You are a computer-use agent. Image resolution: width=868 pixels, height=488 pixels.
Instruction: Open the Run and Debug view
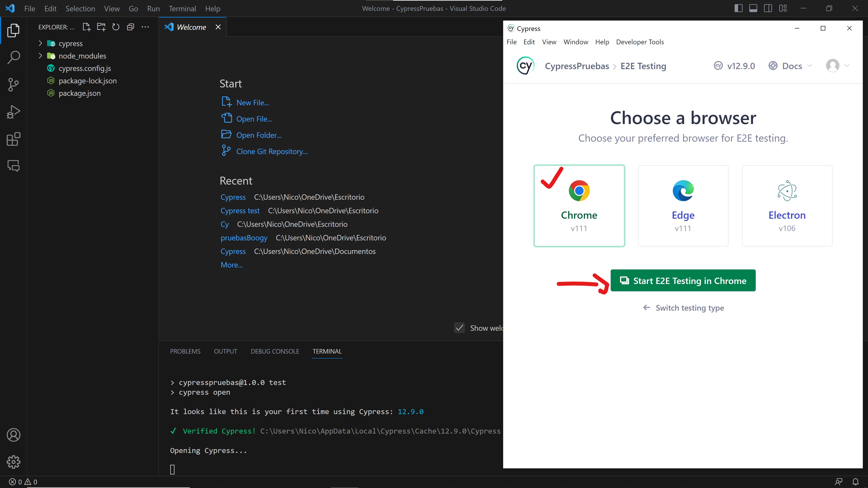[14, 111]
